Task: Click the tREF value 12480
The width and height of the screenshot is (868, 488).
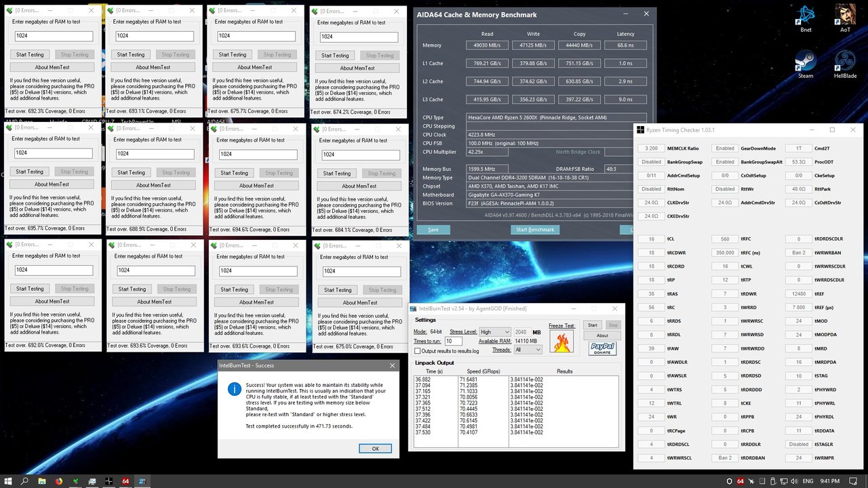Action: 799,293
